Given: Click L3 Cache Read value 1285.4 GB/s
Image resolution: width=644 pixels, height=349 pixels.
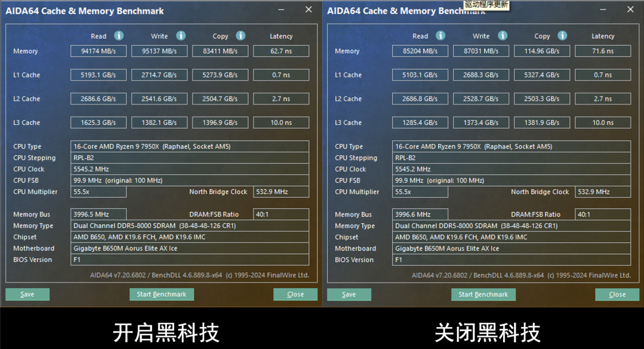Looking at the screenshot, I should pos(420,123).
